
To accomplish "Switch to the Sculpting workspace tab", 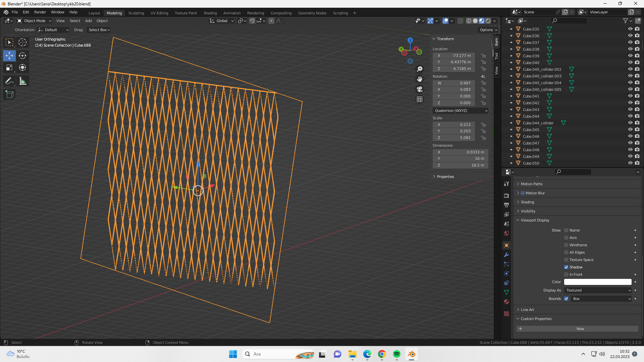I will click(x=136, y=13).
